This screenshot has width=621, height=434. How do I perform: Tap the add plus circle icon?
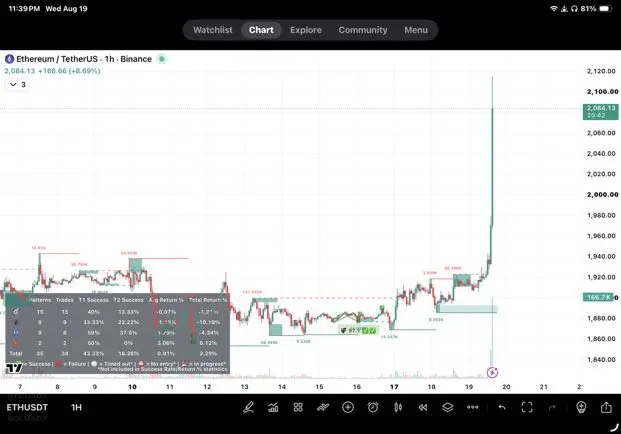348,407
